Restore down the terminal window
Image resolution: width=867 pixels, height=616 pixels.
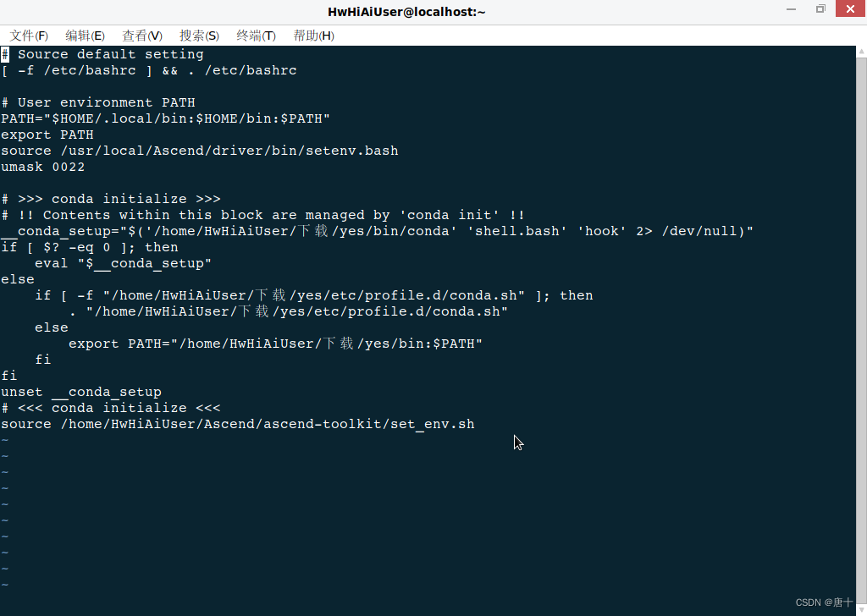pos(820,8)
